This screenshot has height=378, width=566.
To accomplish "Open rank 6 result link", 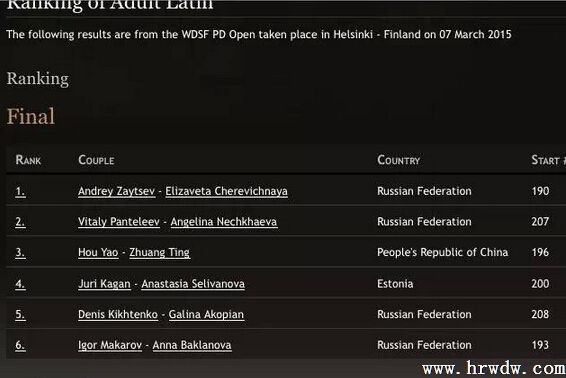I will click(20, 345).
